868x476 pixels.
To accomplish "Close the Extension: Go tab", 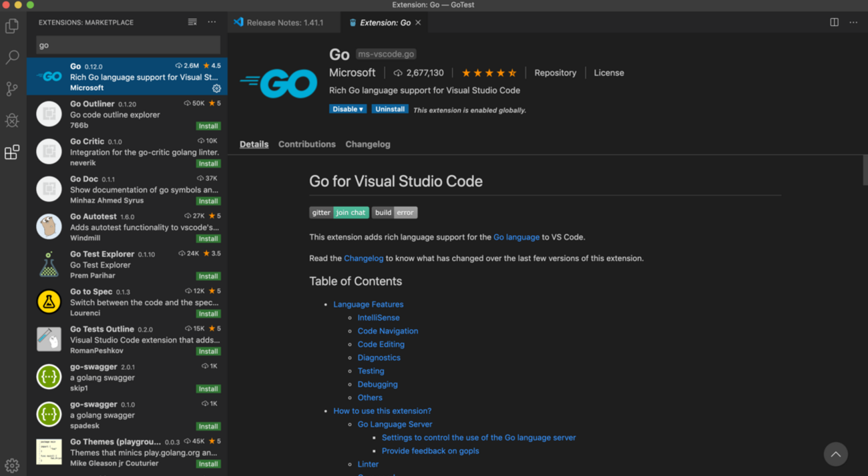I will (x=418, y=23).
